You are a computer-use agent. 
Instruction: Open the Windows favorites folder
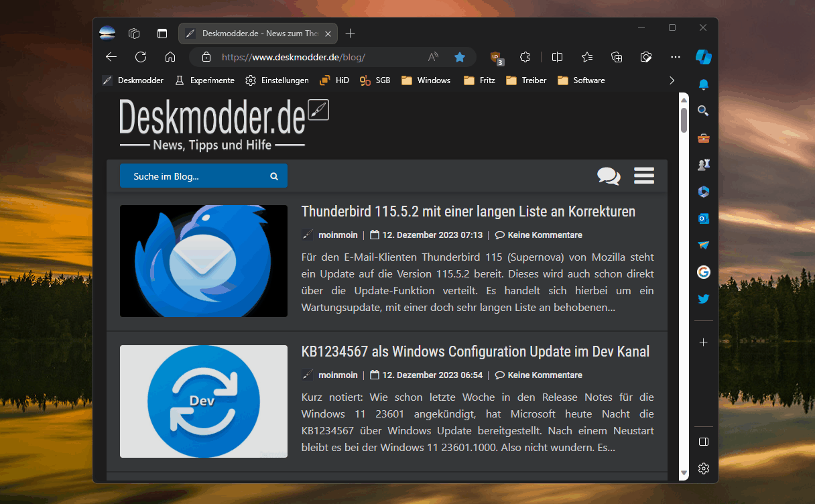[x=426, y=80]
